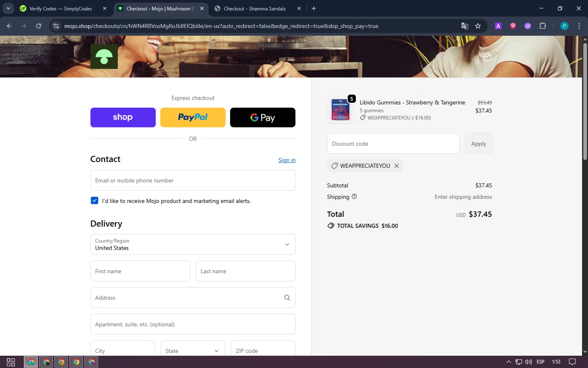Open the purple A extension icon
This screenshot has width=588, height=368.
click(x=498, y=26)
